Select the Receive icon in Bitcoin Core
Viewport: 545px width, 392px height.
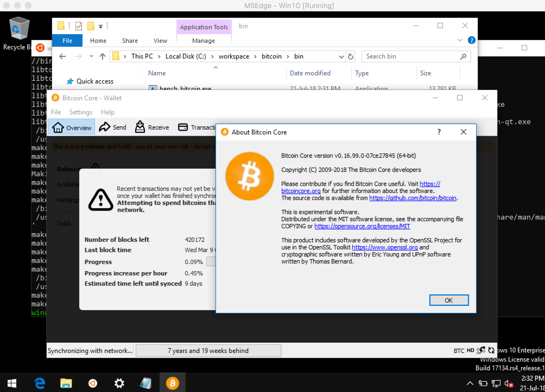(x=152, y=127)
